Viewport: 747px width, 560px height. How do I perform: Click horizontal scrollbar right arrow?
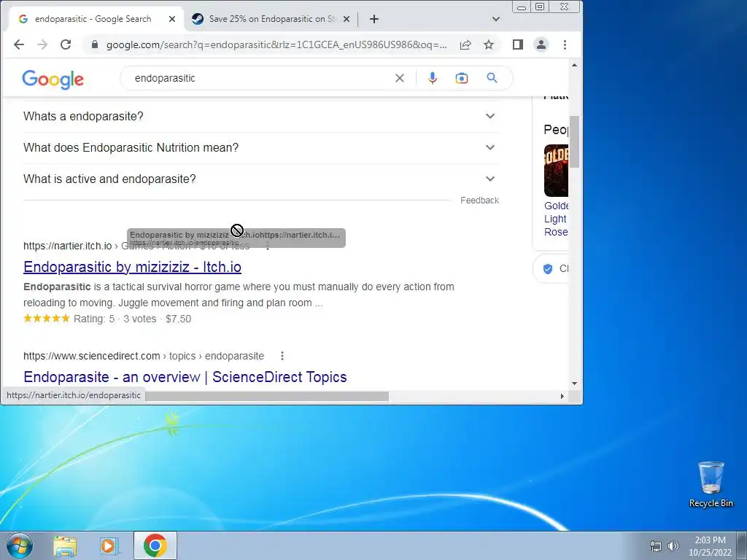pos(562,396)
